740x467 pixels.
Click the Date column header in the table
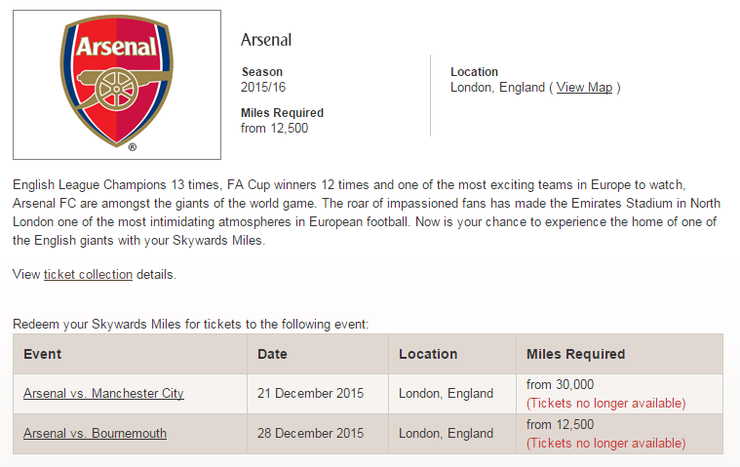click(x=272, y=354)
